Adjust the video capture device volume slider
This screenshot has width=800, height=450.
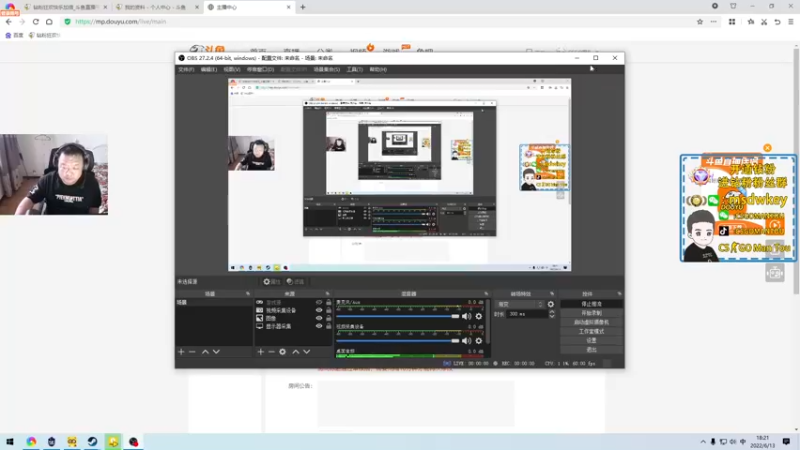397,341
